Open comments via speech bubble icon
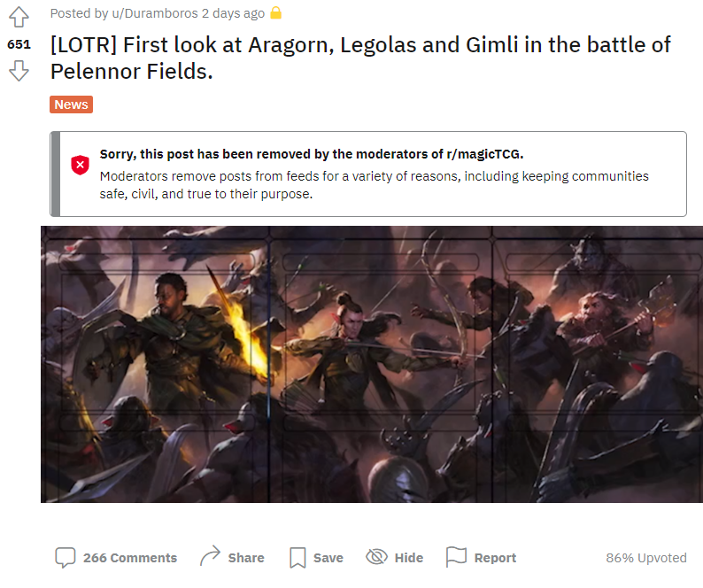This screenshot has width=703, height=588. coord(65,558)
